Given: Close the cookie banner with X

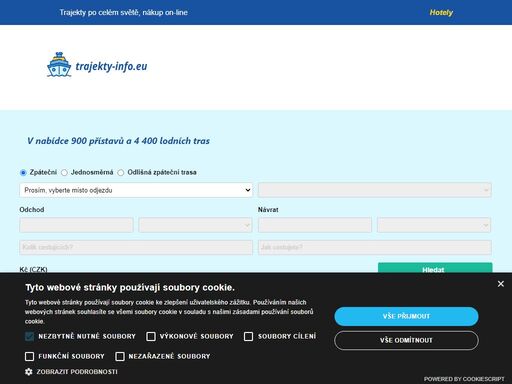Looking at the screenshot, I should tap(500, 284).
